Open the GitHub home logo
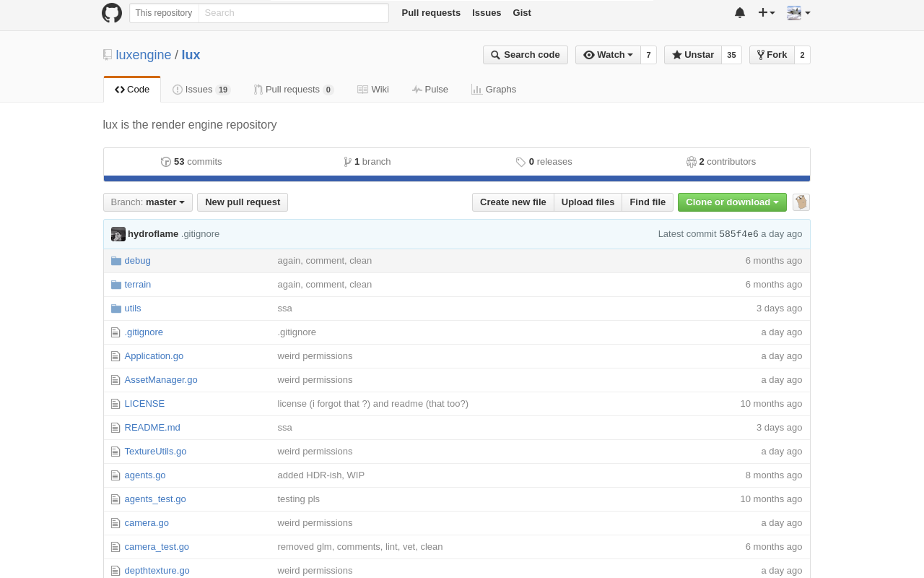Image resolution: width=924 pixels, height=578 pixels. pyautogui.click(x=112, y=13)
